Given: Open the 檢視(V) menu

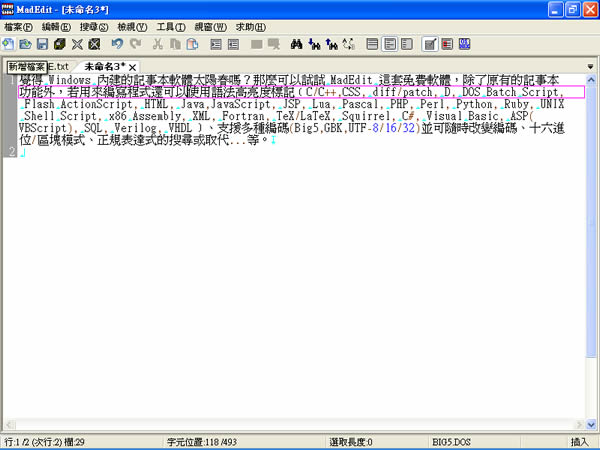Looking at the screenshot, I should click(x=132, y=27).
